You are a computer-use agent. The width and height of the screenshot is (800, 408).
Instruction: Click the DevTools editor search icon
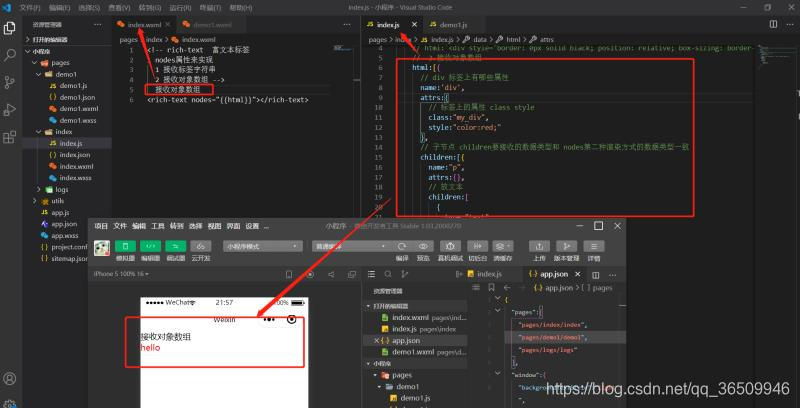click(x=388, y=274)
